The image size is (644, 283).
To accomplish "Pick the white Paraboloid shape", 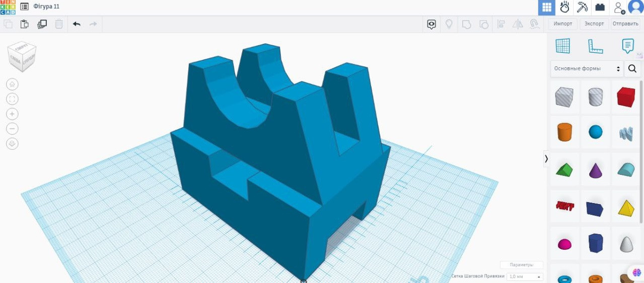I will [626, 244].
